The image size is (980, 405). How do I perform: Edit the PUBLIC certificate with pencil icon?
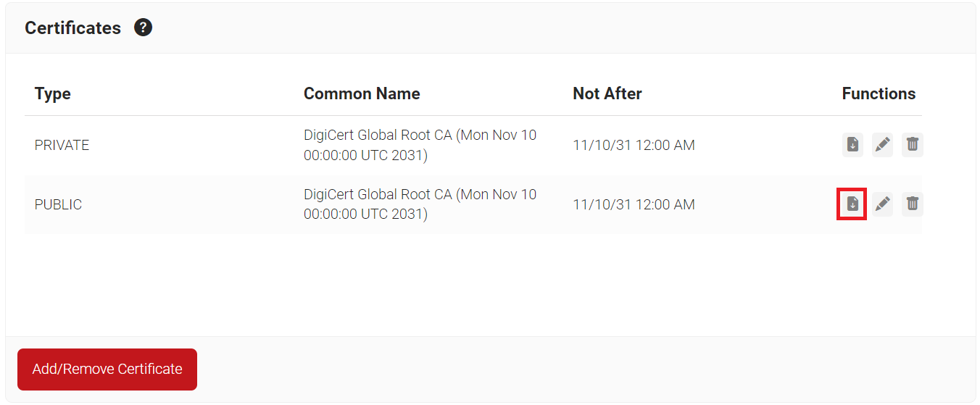coord(882,204)
